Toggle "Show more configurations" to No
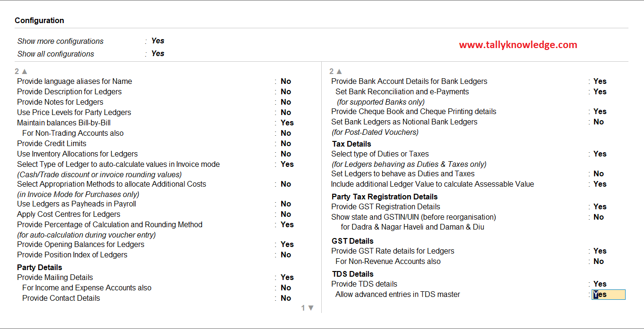 click(158, 41)
